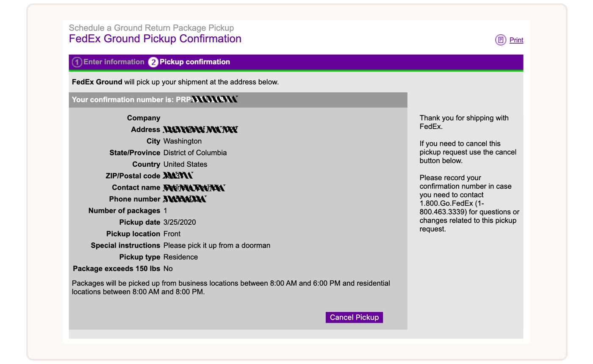The image size is (593, 364).
Task: Click the Pickup location value Front
Action: pyautogui.click(x=172, y=234)
